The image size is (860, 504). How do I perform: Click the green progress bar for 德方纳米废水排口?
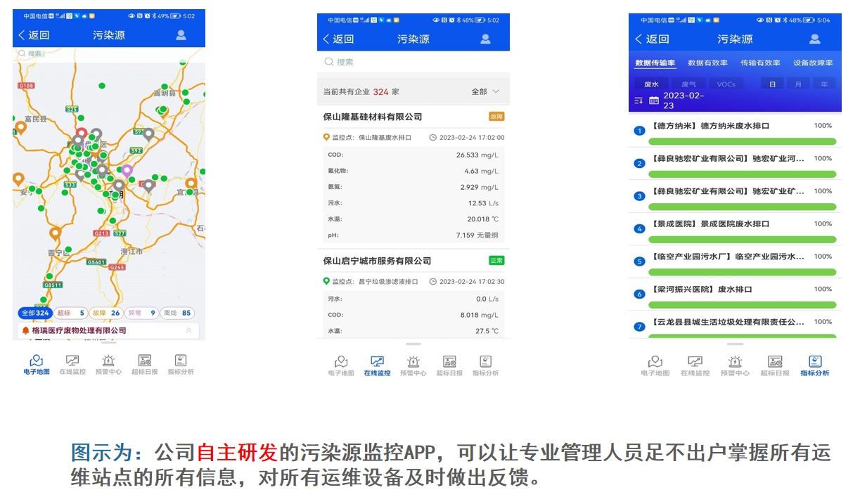pos(742,141)
